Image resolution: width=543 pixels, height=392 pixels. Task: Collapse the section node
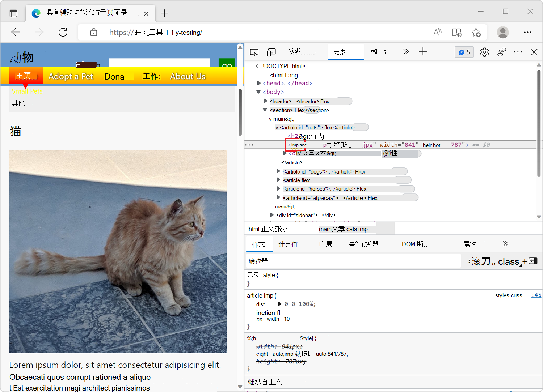point(265,110)
